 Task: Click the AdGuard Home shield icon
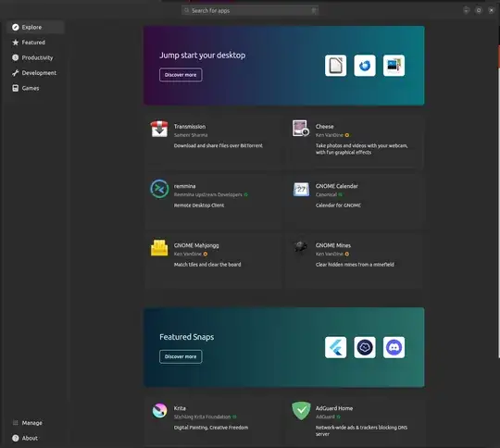coord(301,411)
